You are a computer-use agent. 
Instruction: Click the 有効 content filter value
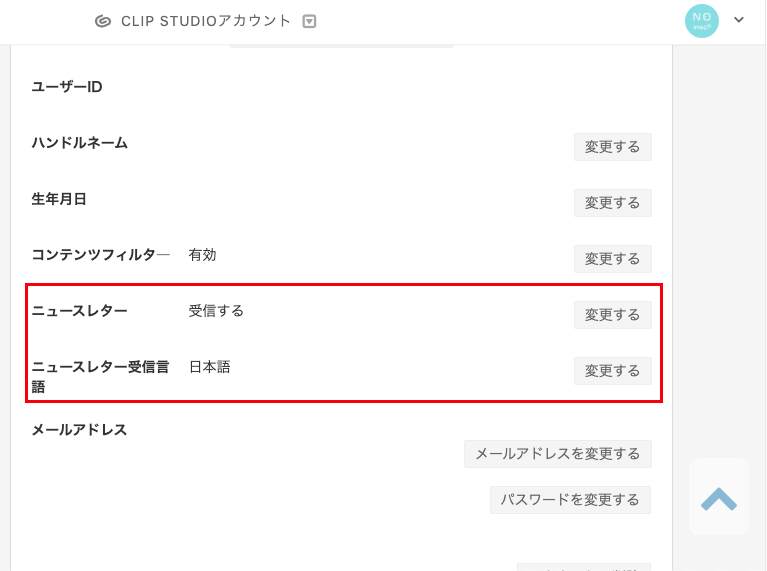click(203, 255)
